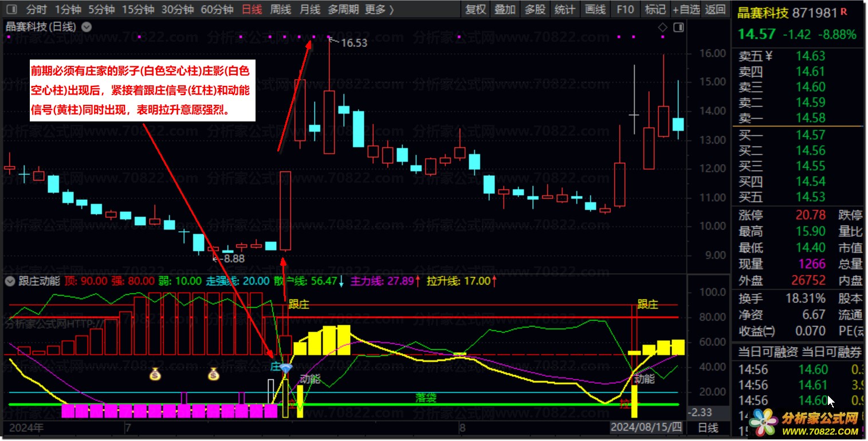Toggle right side panel icon
This screenshot has width=868, height=441.
(x=679, y=27)
